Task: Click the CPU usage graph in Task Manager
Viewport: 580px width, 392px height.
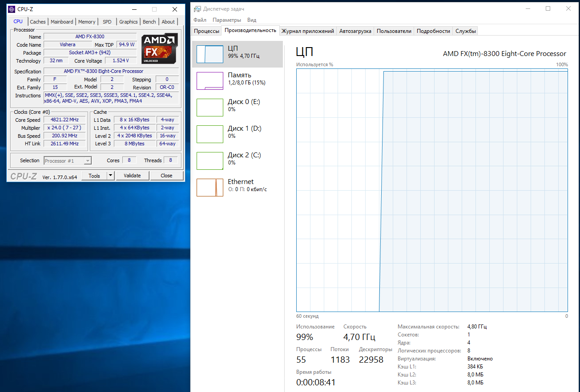Action: pos(432,190)
